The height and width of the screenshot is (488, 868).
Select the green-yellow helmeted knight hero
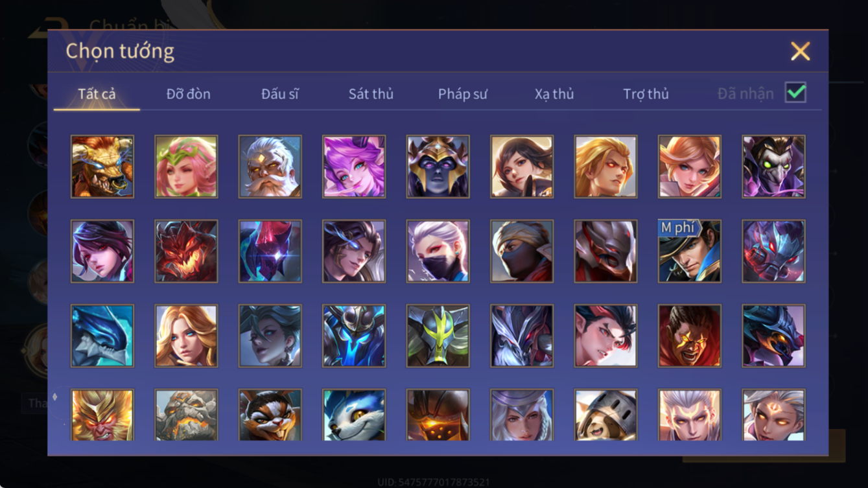[438, 336]
